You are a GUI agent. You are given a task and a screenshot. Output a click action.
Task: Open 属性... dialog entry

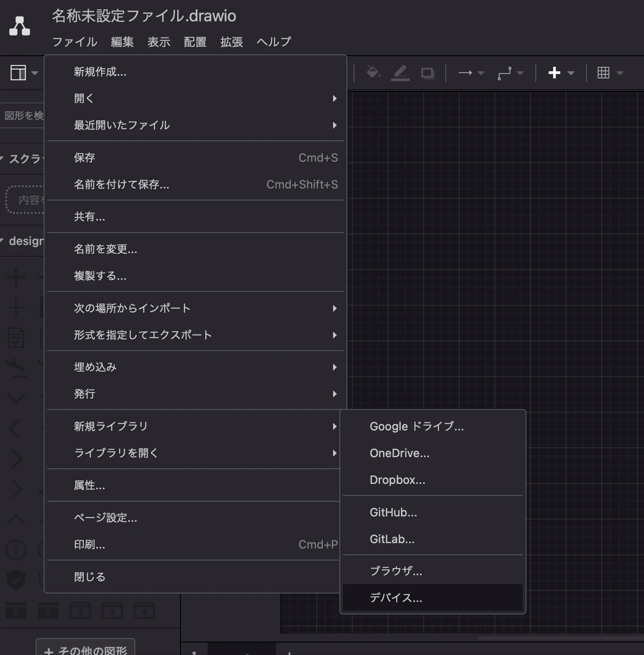pyautogui.click(x=194, y=485)
